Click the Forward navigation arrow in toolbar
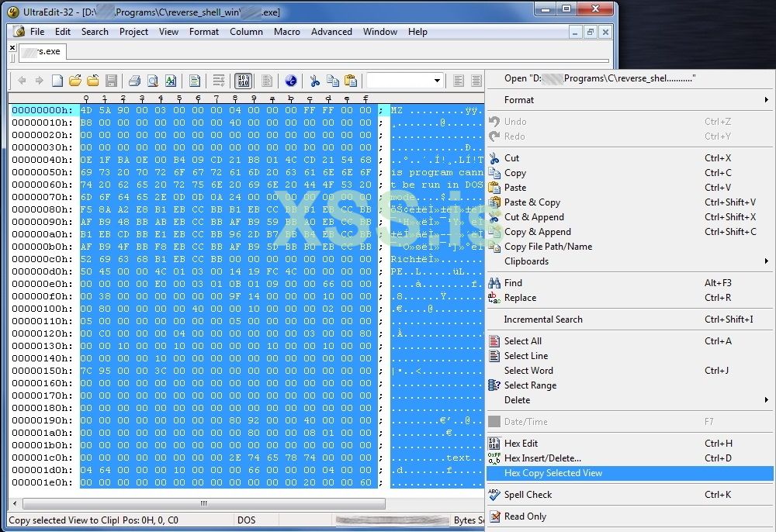This screenshot has width=776, height=532. pos(39,80)
